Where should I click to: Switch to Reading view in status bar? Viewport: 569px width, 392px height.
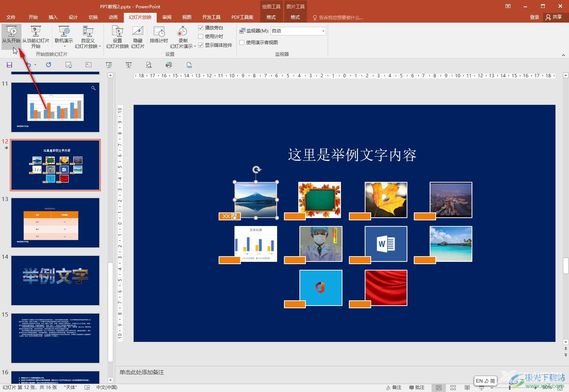[x=467, y=387]
